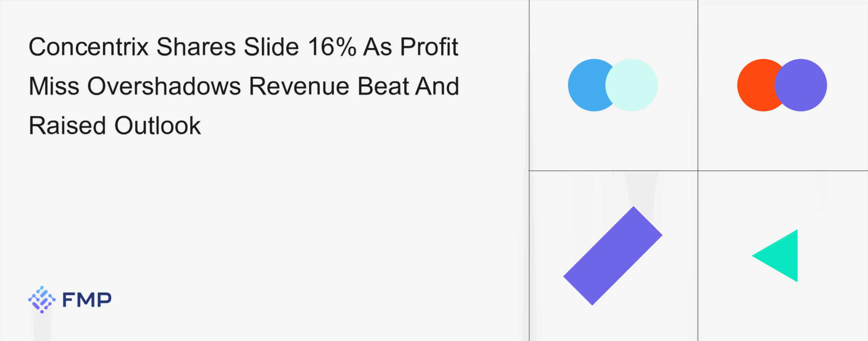Click the word "Slide" in the headline
This screenshot has height=341, width=868.
tap(271, 47)
